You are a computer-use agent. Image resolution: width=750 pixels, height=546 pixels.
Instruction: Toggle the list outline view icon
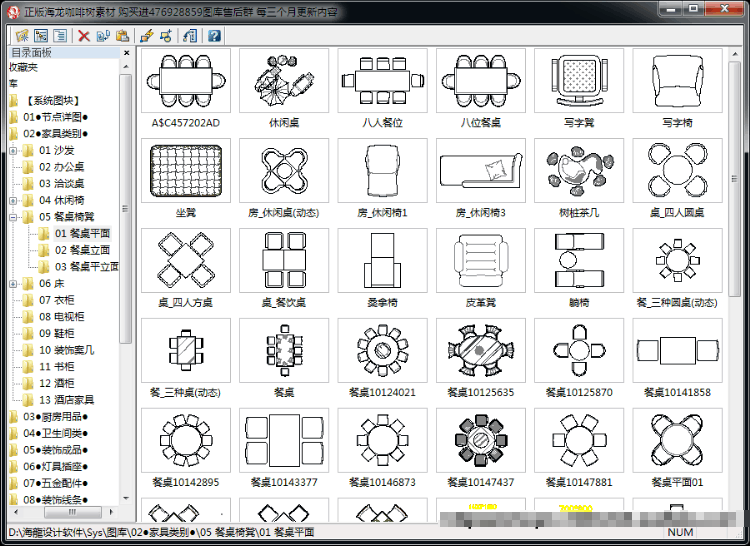click(x=60, y=35)
